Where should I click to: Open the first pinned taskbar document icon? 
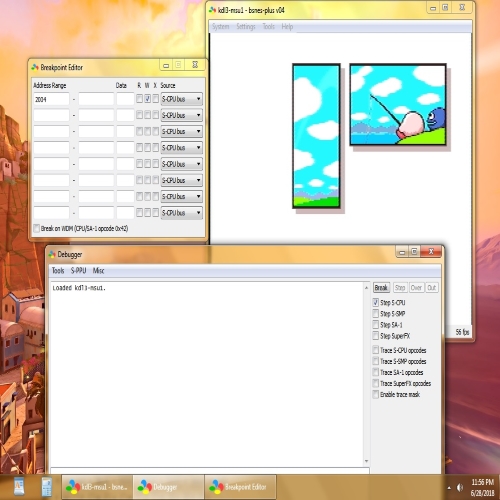(19, 487)
